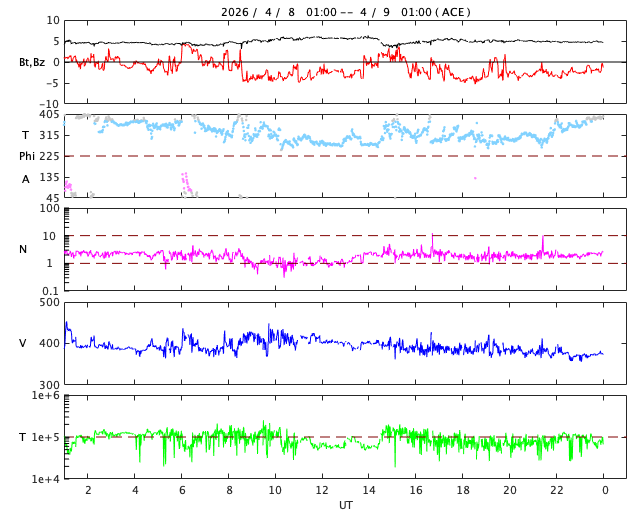The height and width of the screenshot is (512, 640).
Task: Select hour 22 on the UT axis
Action: [x=557, y=491]
